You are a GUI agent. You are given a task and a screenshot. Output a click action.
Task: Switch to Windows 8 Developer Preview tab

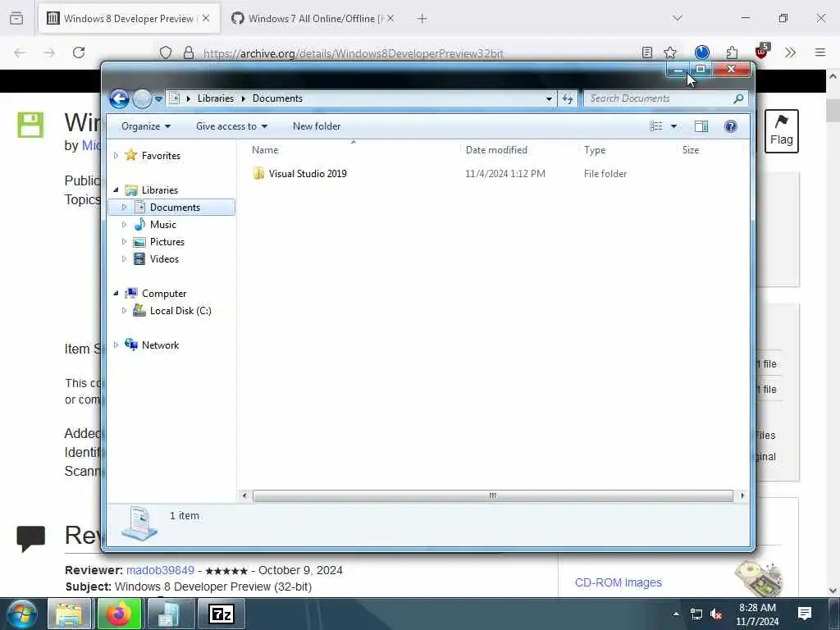129,19
